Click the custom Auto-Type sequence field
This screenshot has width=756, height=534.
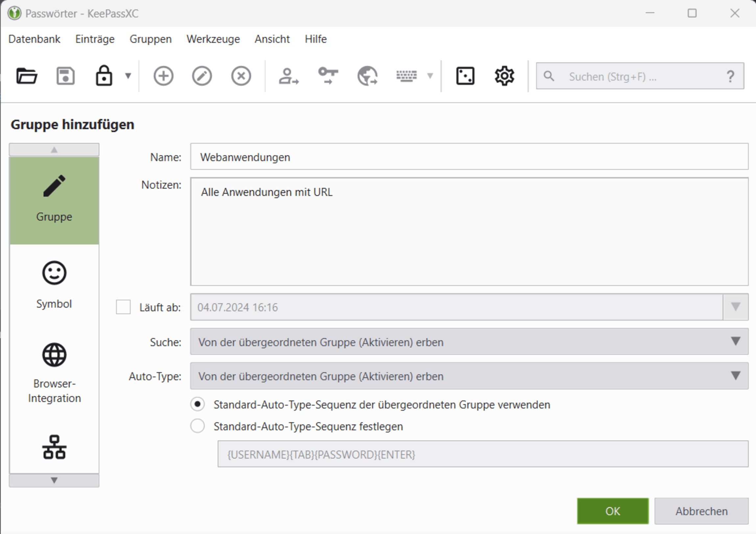pyautogui.click(x=483, y=454)
